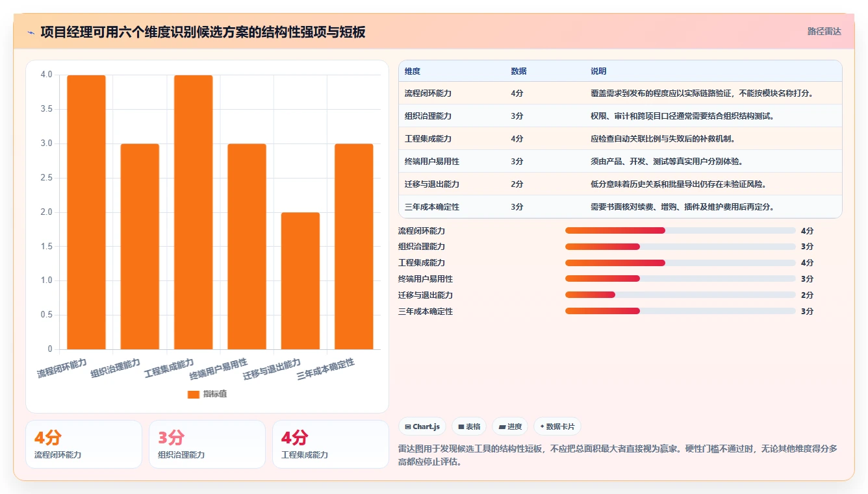Click the 4分 流程闭环能力 data card
The image size is (868, 494).
pyautogui.click(x=84, y=444)
